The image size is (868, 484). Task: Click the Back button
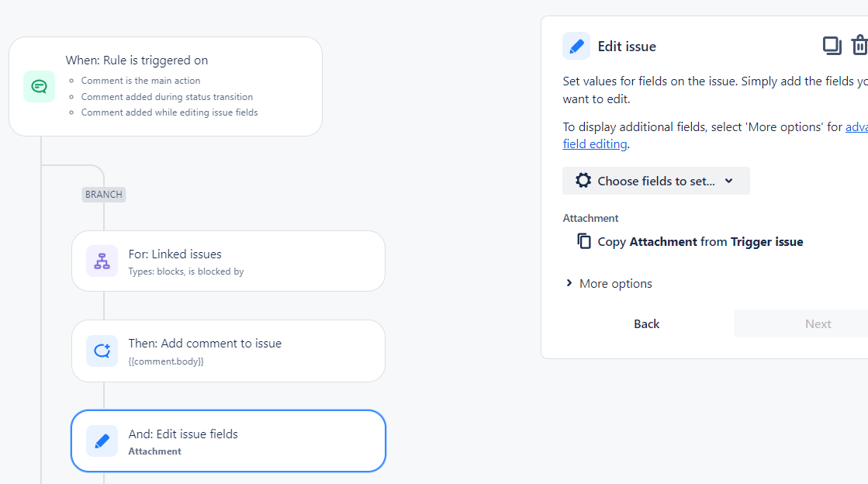coord(647,324)
